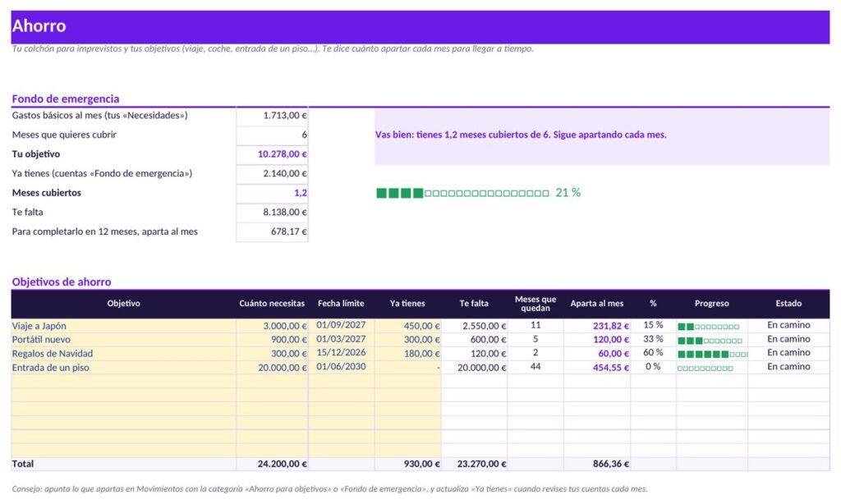Select the Tu objetivo 10.278,00 € cell

click(x=272, y=153)
